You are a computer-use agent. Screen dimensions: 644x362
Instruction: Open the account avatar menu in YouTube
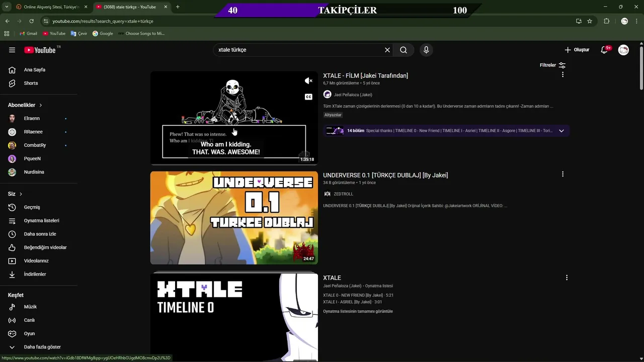[x=623, y=50]
